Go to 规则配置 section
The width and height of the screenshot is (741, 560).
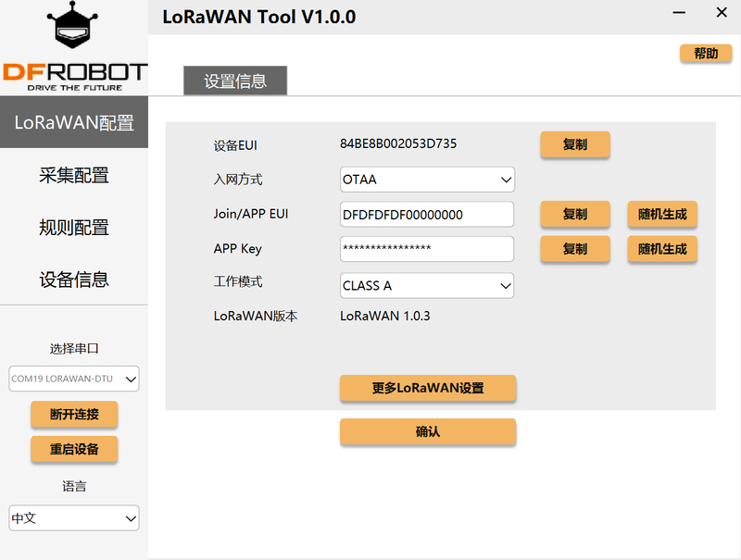click(x=74, y=227)
